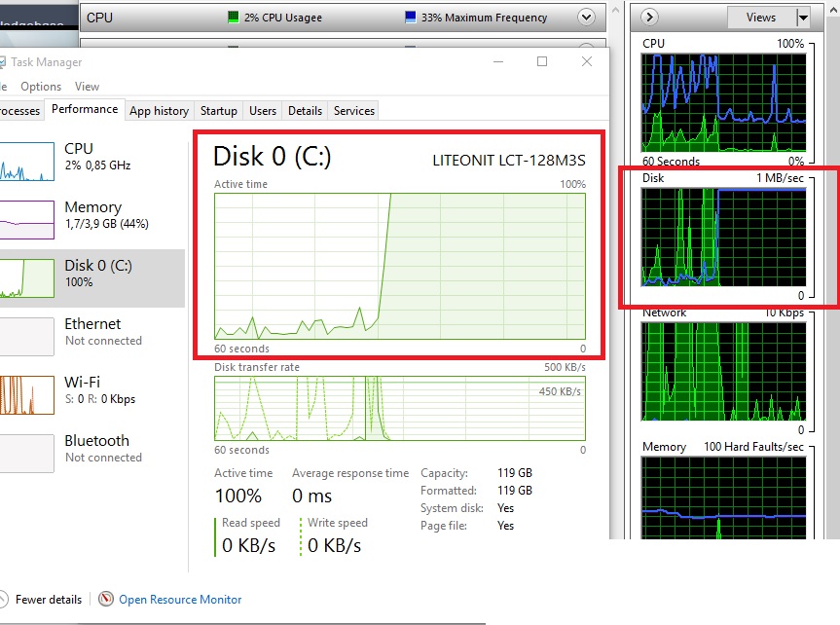
Task: Switch to the Startup tab
Action: [x=217, y=110]
